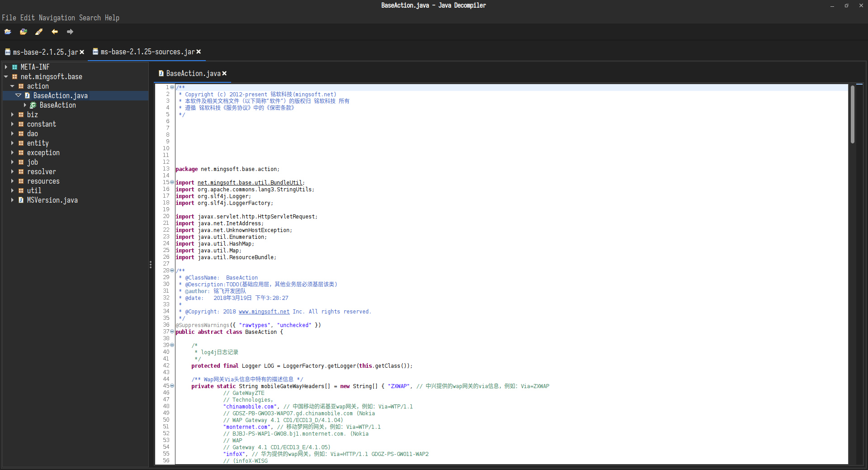The width and height of the screenshot is (868, 470).
Task: Expand the dao package node
Action: pos(12,133)
